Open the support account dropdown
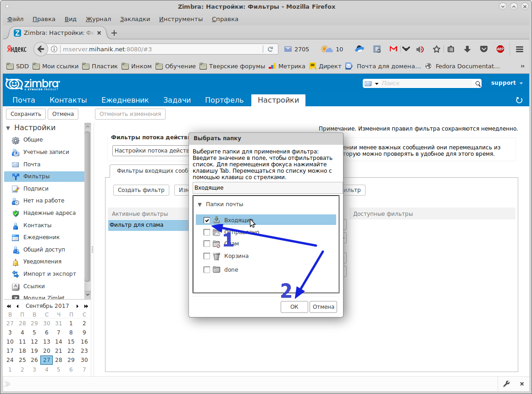The image size is (532, 394). (x=507, y=83)
